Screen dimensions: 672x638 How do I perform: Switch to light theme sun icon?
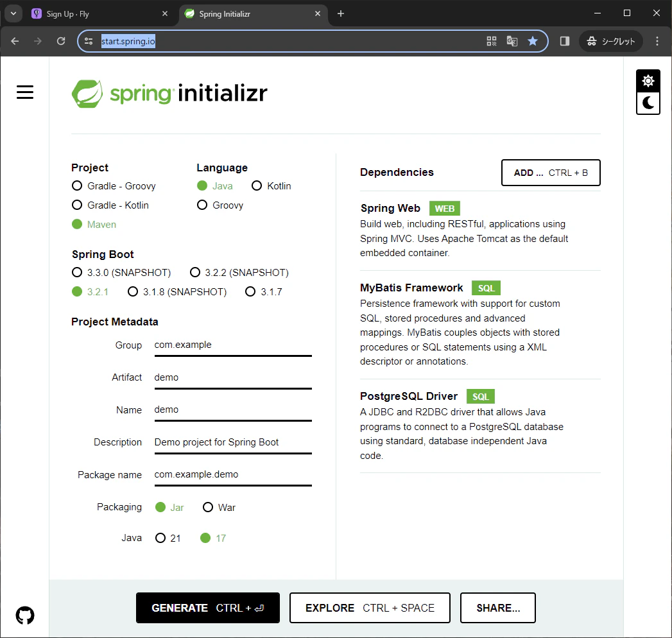pos(648,81)
